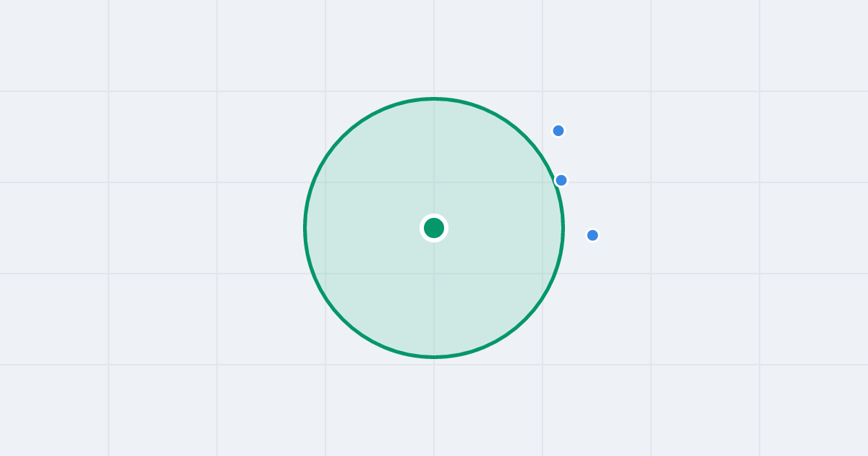Viewport: 868px width, 456px height.
Task: Select the green center point of the circle
Action: pos(434,228)
